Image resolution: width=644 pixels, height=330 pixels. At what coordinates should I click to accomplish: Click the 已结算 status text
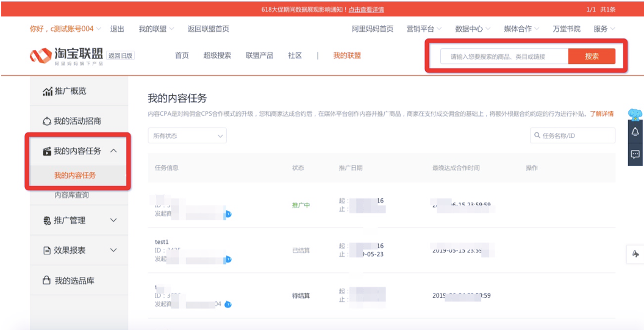301,250
